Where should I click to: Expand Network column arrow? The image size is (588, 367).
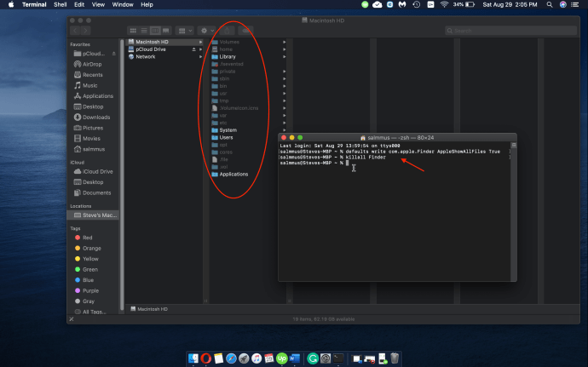(x=200, y=56)
